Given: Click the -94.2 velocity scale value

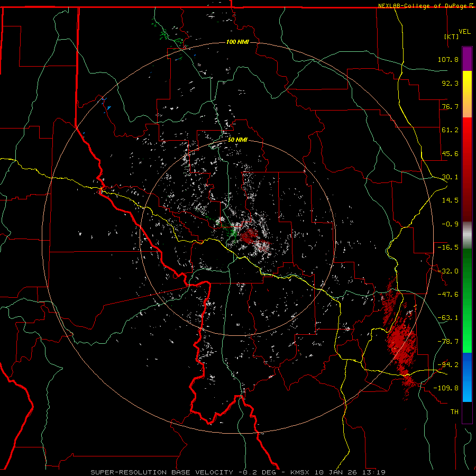Looking at the screenshot, I should 448,365.
